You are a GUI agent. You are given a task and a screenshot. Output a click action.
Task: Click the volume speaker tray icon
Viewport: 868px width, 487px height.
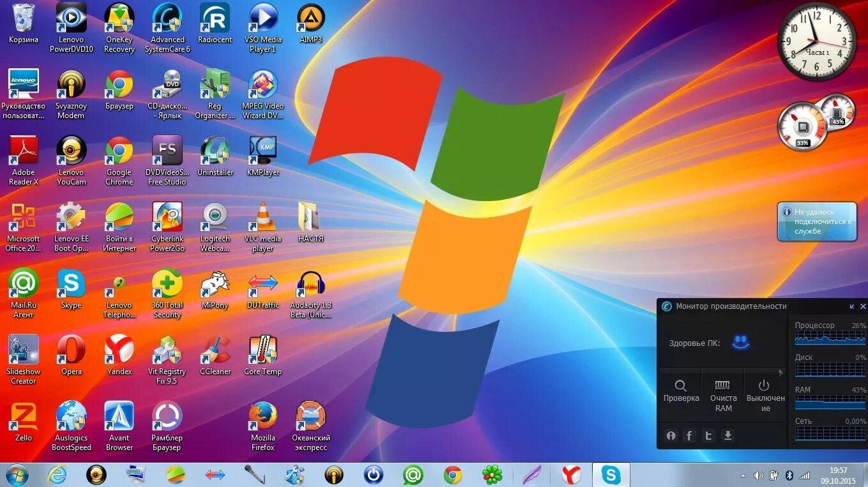758,476
